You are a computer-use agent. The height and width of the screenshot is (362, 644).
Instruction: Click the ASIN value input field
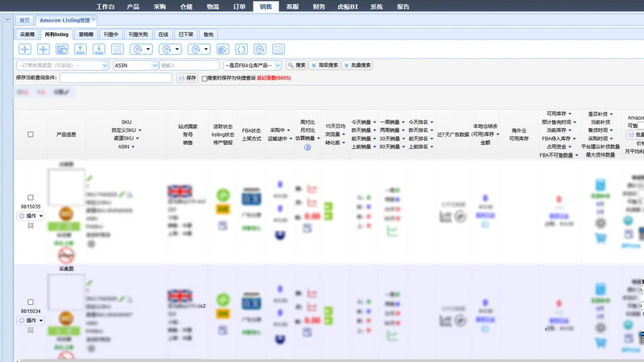(x=189, y=65)
